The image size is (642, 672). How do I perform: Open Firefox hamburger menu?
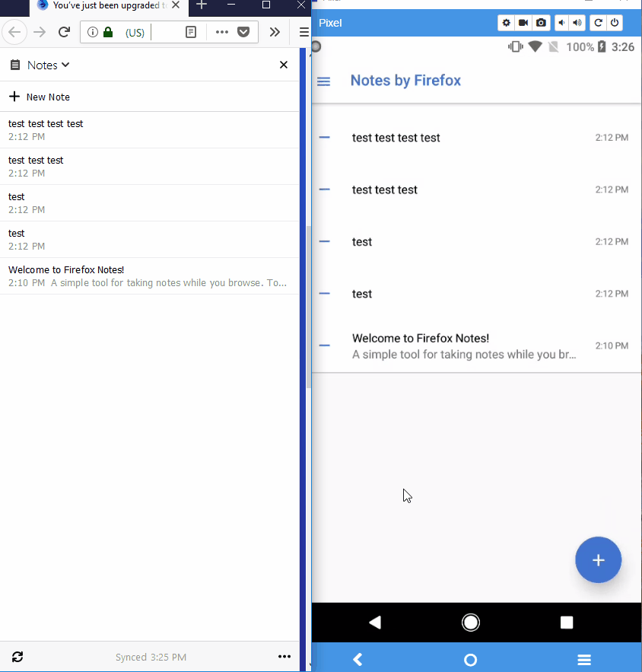pos(304,32)
